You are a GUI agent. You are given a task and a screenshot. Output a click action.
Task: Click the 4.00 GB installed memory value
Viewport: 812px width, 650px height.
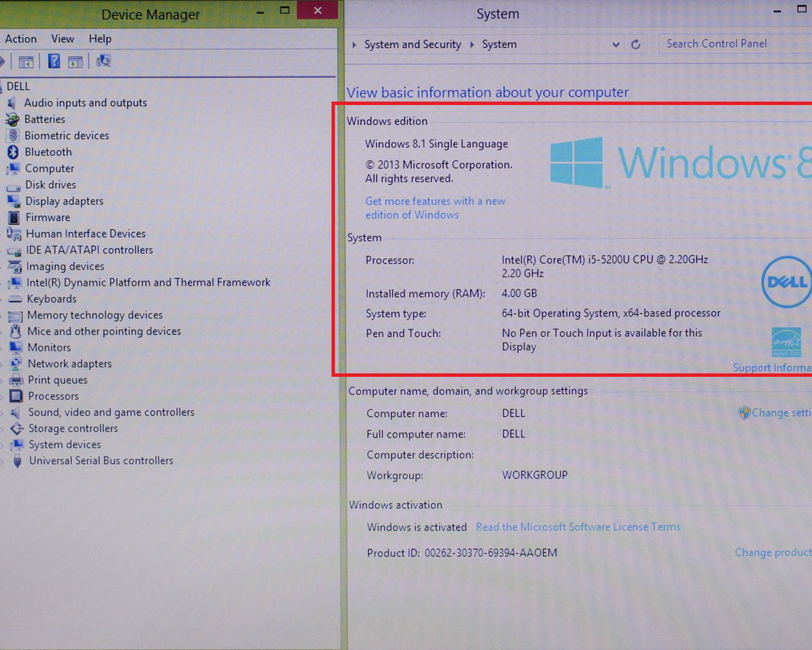pos(519,294)
